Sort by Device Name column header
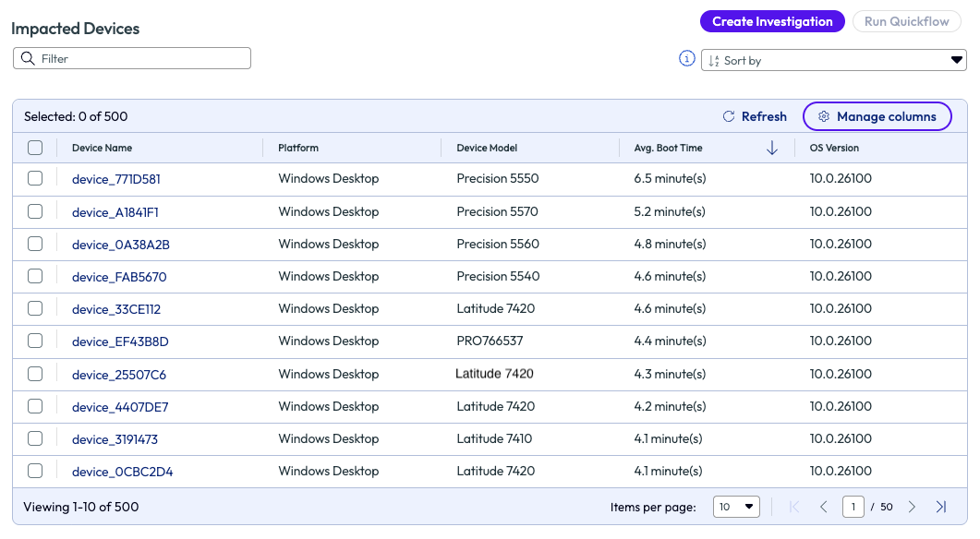This screenshot has height=539, width=980. click(x=102, y=148)
